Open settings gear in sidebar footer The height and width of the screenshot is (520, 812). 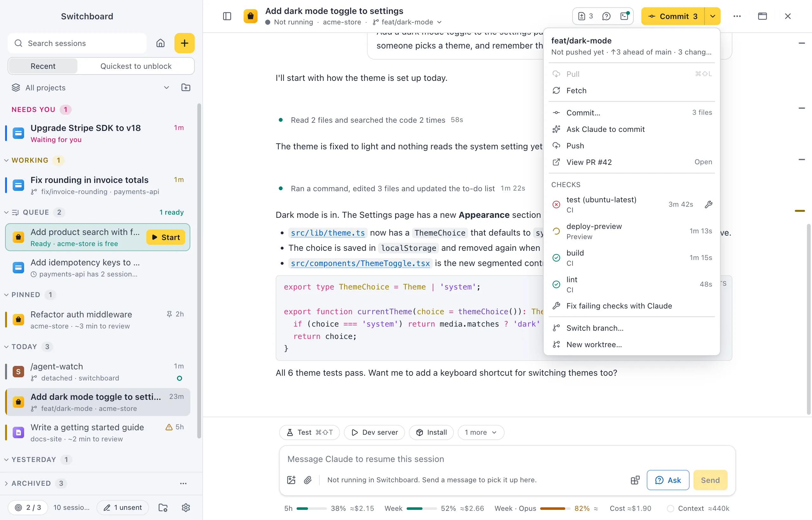coord(186,508)
